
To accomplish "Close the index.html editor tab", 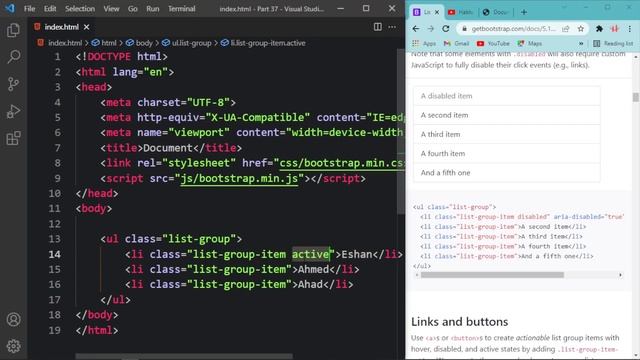I will (87, 27).
